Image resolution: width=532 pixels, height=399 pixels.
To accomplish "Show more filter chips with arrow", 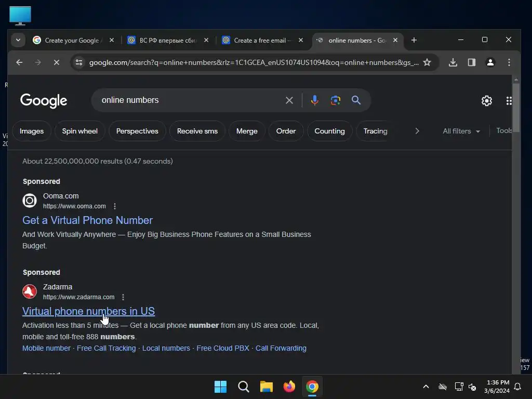I will click(x=417, y=131).
